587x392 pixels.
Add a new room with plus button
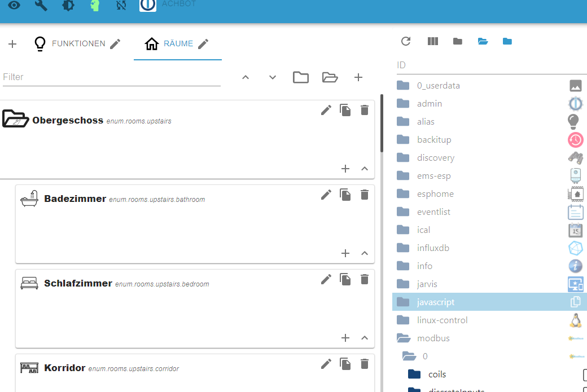(358, 77)
